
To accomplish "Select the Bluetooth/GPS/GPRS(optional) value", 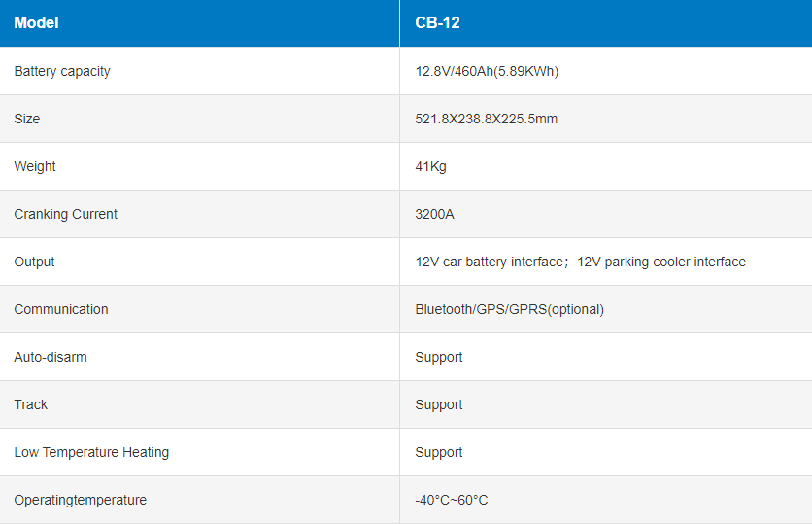I will click(x=509, y=309).
